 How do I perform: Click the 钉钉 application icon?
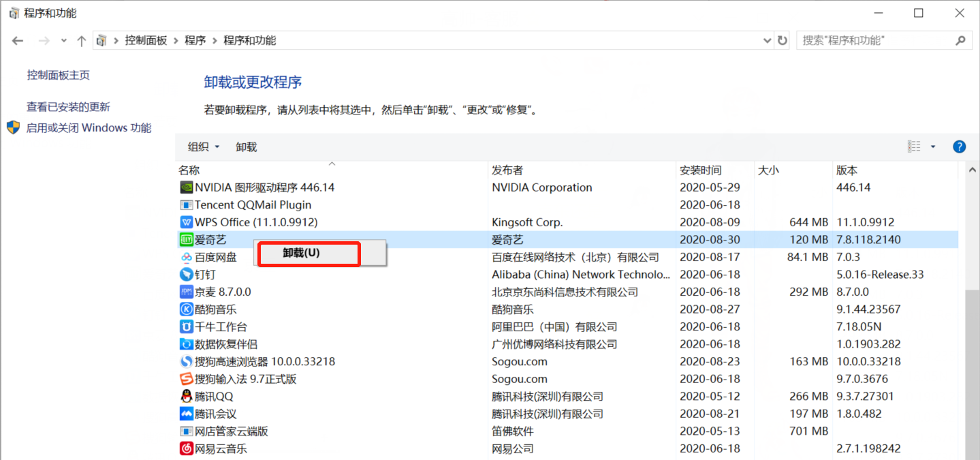click(x=187, y=274)
